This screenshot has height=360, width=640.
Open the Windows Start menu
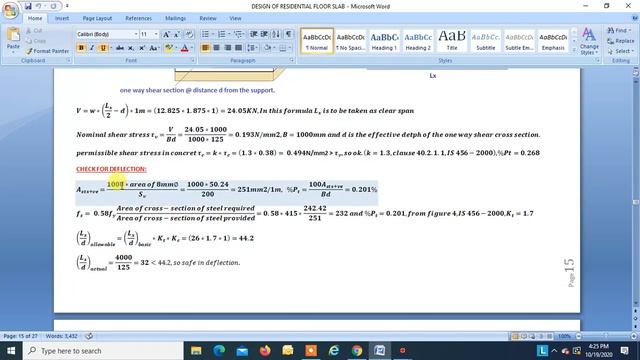(x=11, y=351)
